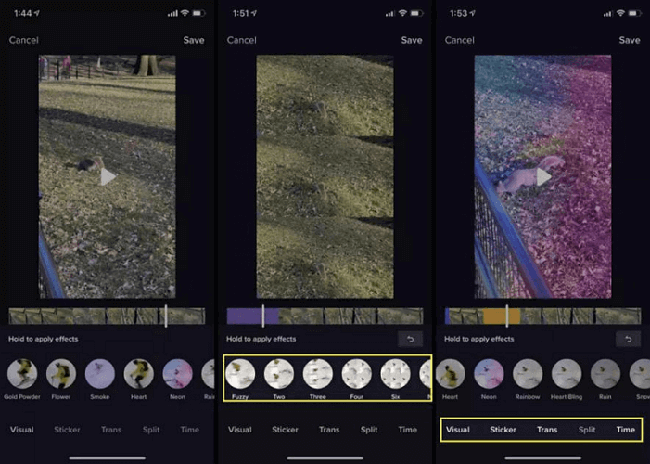Open the Time tab on the 1:44 screen
650x464 pixels.
[x=190, y=430]
